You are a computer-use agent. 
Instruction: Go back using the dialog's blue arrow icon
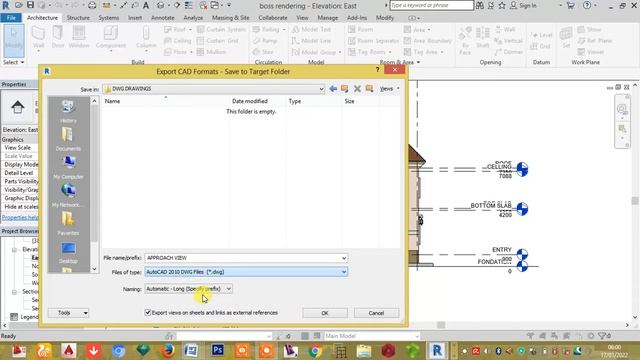333,89
